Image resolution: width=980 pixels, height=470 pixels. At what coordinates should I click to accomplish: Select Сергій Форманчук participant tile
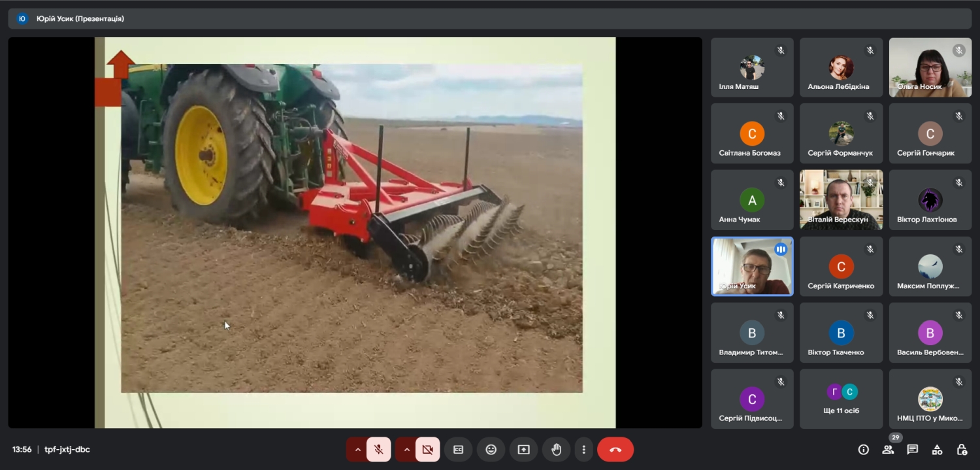tap(841, 134)
